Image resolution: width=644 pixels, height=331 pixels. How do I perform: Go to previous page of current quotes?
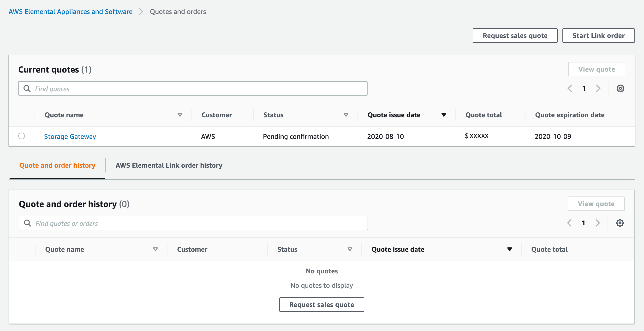click(570, 88)
